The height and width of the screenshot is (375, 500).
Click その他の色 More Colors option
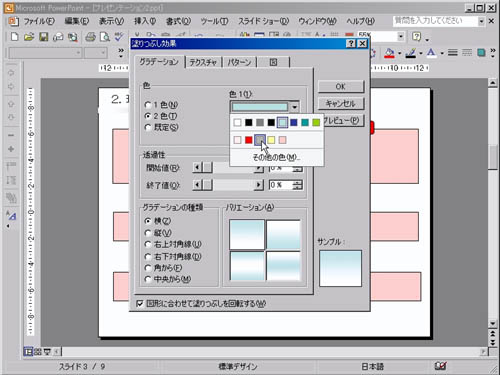(276, 157)
